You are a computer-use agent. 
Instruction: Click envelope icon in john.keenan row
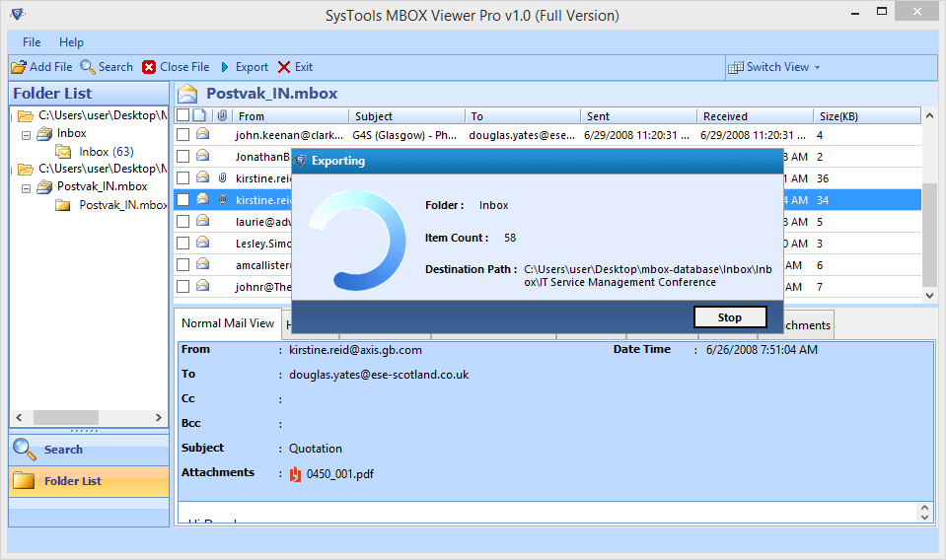[x=203, y=134]
